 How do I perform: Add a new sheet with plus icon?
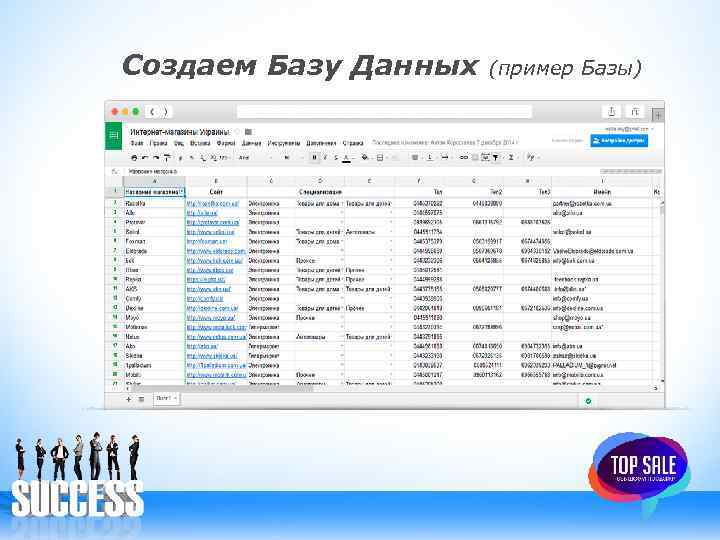pyautogui.click(x=129, y=399)
